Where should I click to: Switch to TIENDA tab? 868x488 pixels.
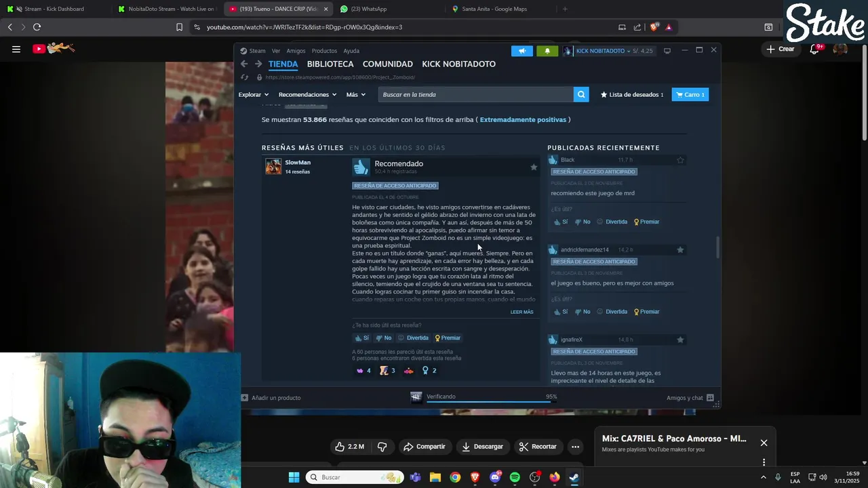coord(283,64)
